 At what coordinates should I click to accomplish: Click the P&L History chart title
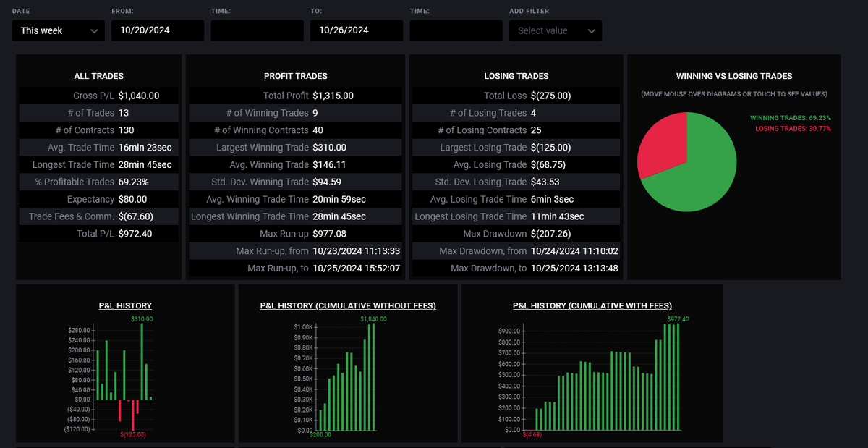click(125, 306)
